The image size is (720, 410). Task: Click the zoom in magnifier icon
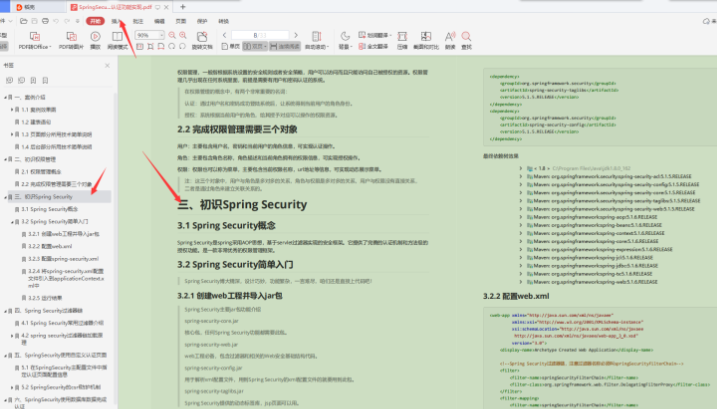click(183, 35)
